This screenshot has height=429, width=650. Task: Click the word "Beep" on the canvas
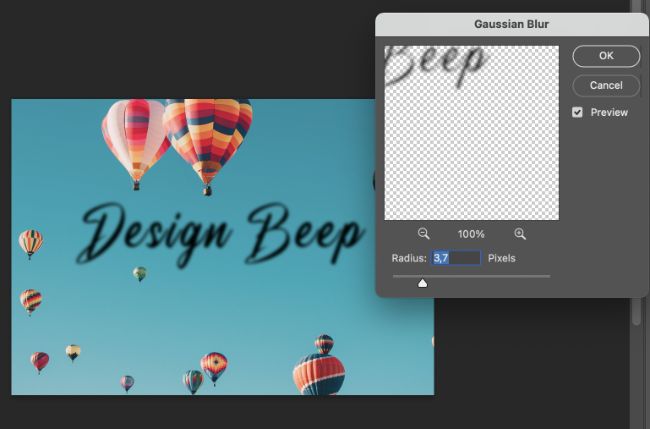[303, 232]
